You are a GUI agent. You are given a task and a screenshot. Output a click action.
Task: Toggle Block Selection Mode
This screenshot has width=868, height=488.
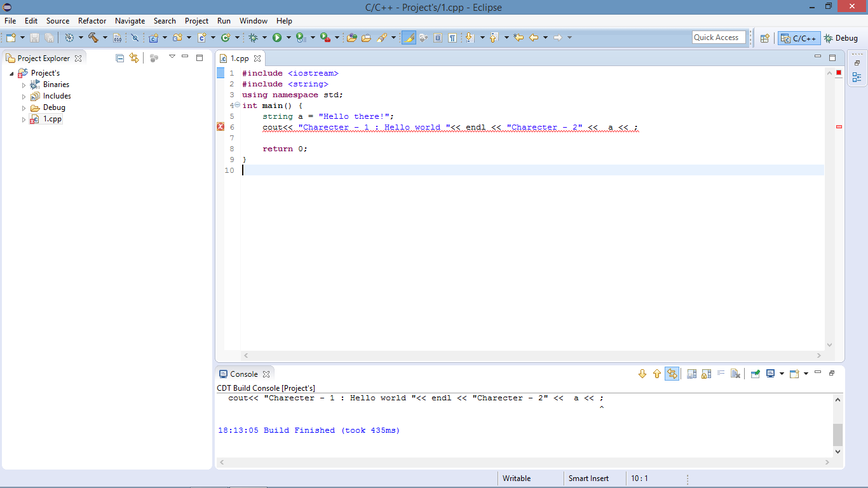click(437, 37)
